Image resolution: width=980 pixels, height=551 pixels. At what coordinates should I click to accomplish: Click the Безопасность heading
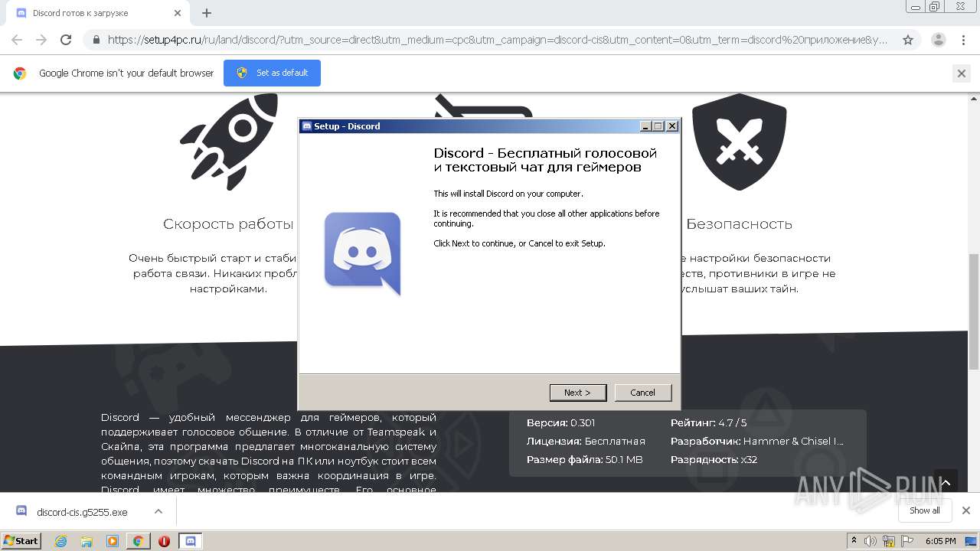[x=740, y=224]
